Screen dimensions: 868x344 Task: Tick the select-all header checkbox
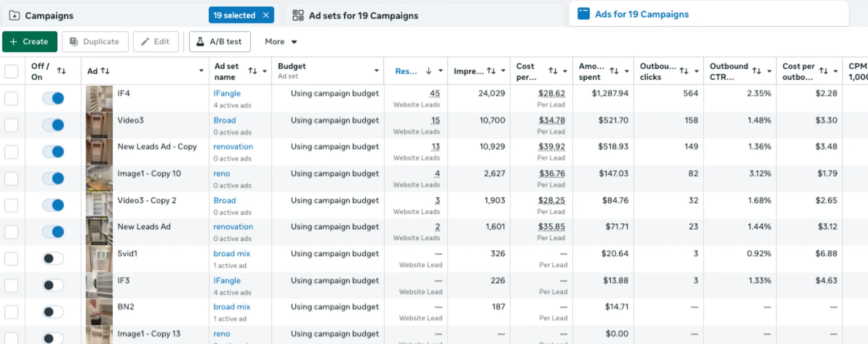(11, 71)
